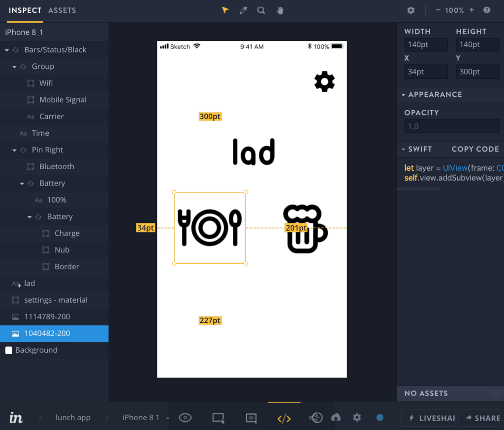Zoom out with the minus button

(x=438, y=10)
